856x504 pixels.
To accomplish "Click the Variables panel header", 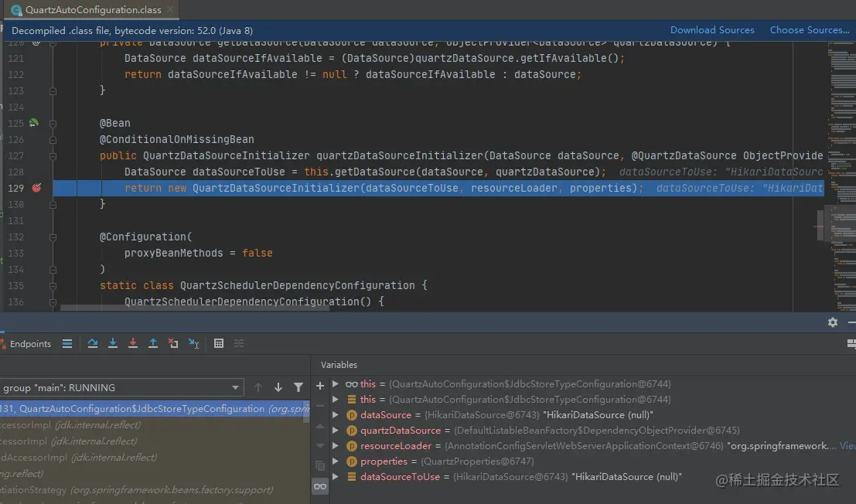I will point(339,365).
